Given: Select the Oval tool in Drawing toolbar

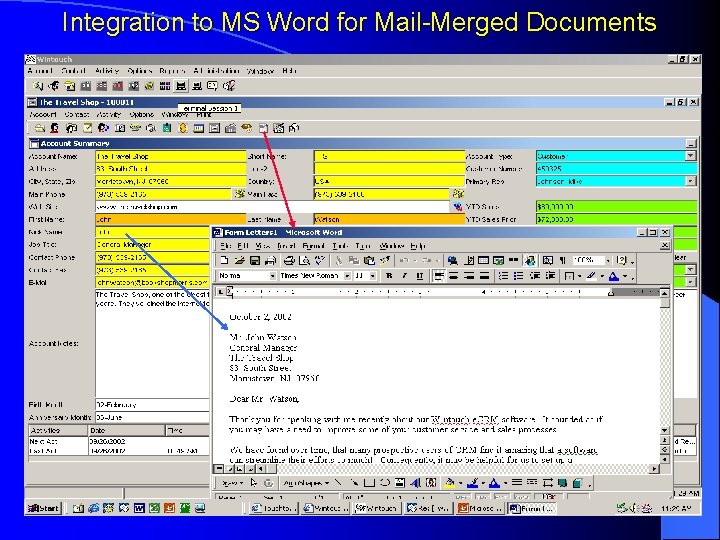Looking at the screenshot, I should point(385,483).
